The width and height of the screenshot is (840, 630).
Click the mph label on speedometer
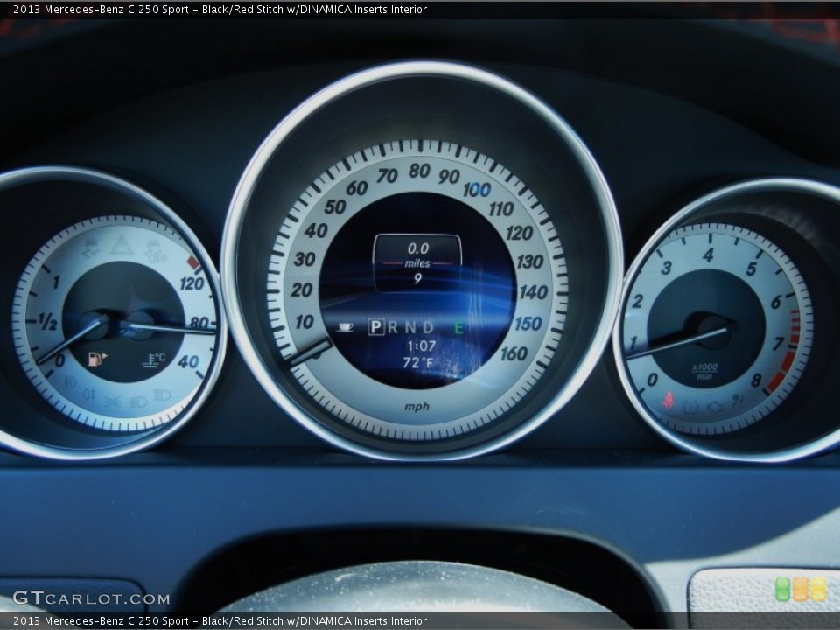click(416, 407)
